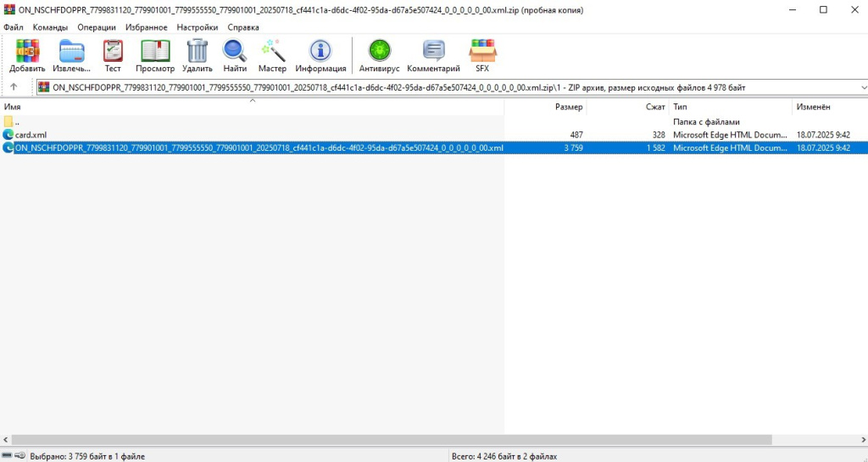
Task: Click the Извлечь (Extract) toolbar icon
Action: [72, 56]
